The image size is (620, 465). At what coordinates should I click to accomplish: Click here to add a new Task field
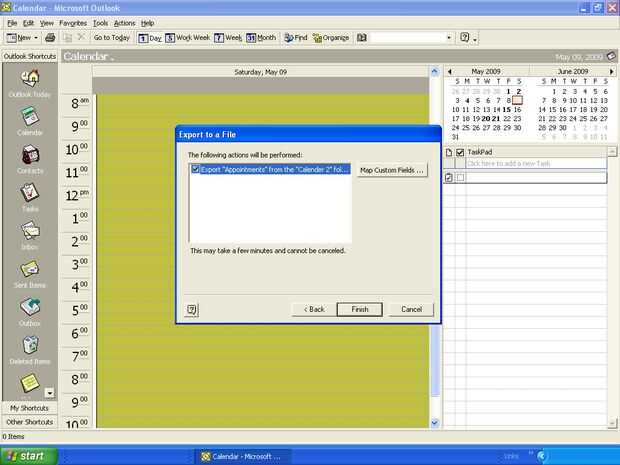click(x=536, y=163)
